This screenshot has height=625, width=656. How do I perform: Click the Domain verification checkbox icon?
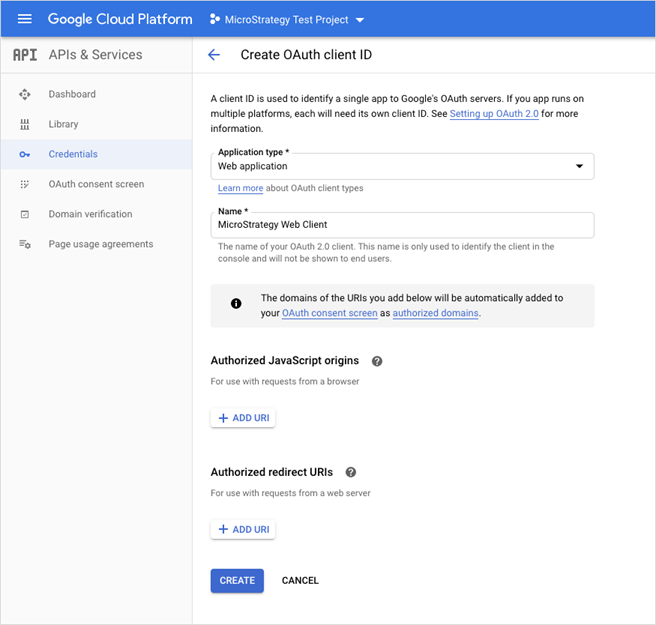pyautogui.click(x=25, y=214)
